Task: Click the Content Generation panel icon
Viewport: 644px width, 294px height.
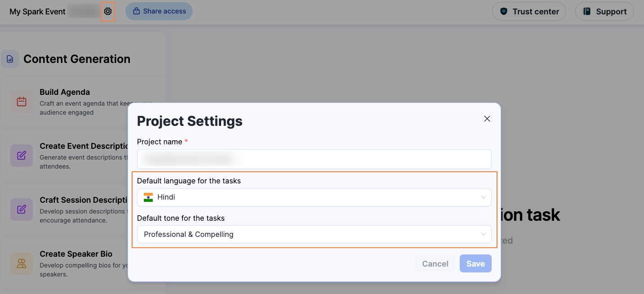Action: 10,59
